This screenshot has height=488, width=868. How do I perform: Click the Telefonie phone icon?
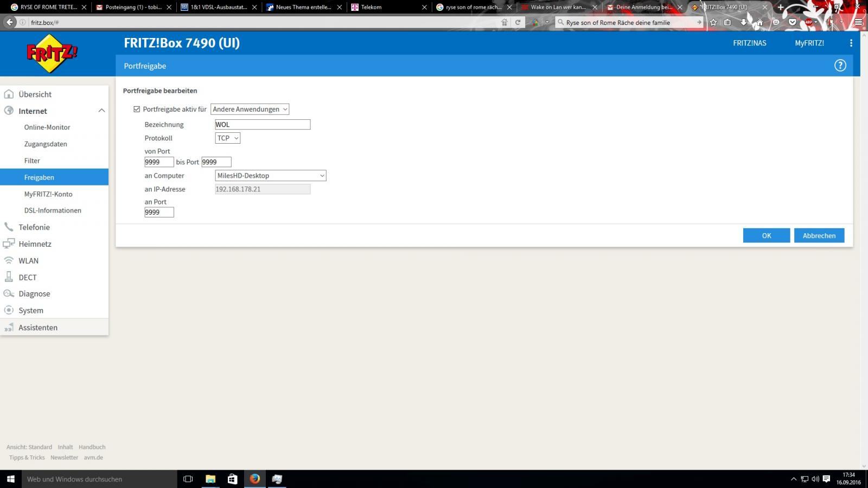click(x=9, y=227)
